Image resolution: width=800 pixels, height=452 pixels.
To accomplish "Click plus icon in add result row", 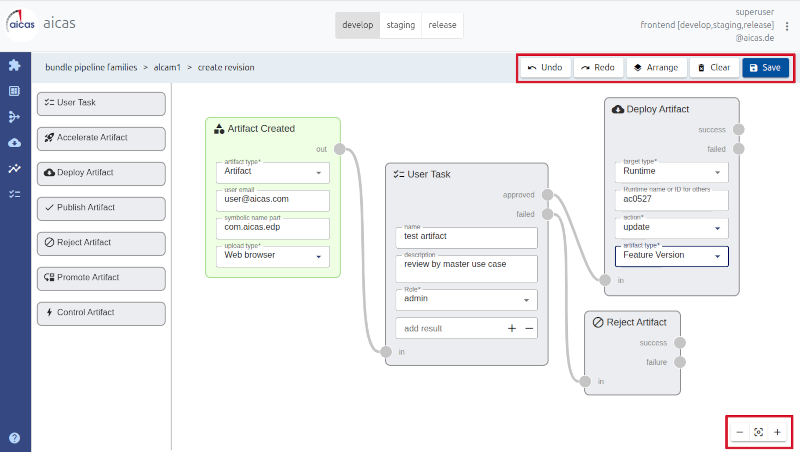I will click(x=512, y=328).
